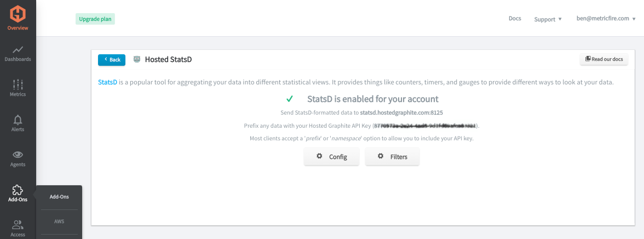Select the Add-Ons puzzle icon
644x239 pixels.
18,190
